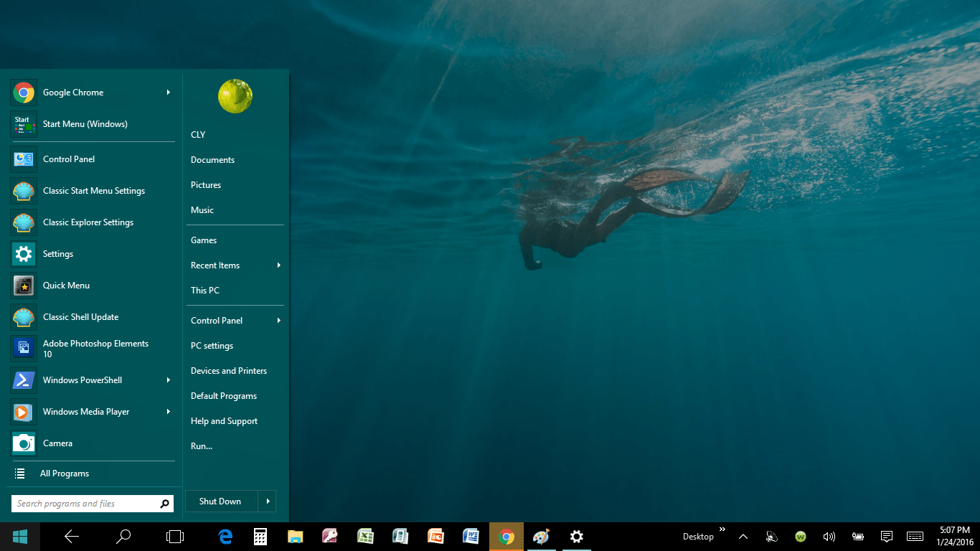The image size is (980, 551).
Task: Launch PowerPoint from the taskbar
Action: tap(435, 537)
